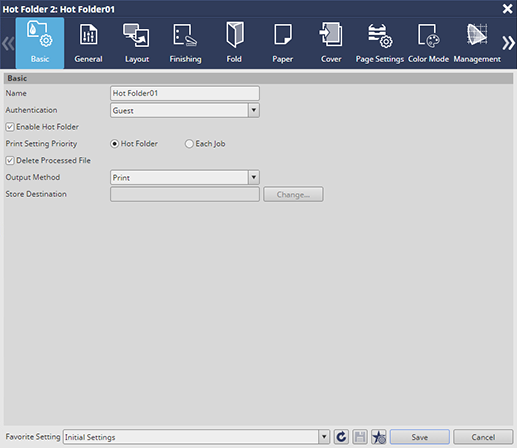Switch to the Management tab
The height and width of the screenshot is (448, 517).
477,43
